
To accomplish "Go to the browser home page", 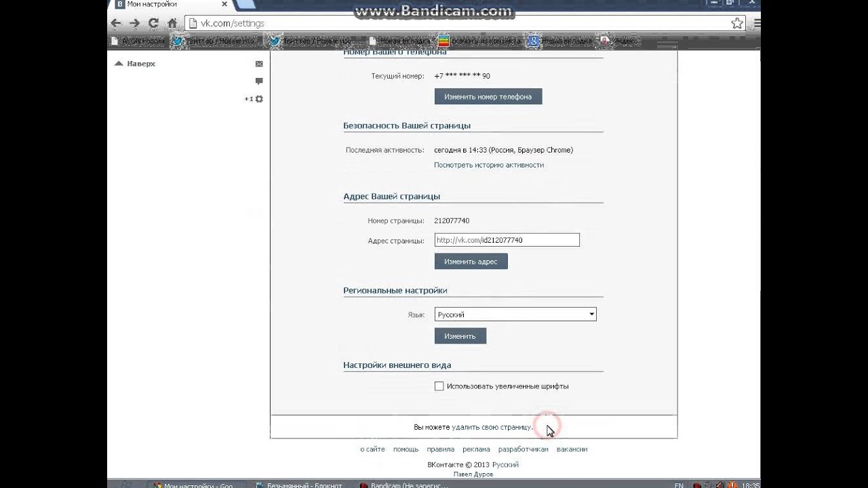I will (x=172, y=23).
